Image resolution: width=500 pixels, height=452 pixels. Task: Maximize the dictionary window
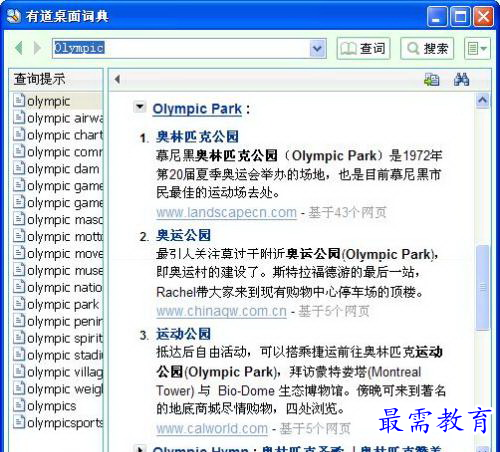click(x=460, y=16)
